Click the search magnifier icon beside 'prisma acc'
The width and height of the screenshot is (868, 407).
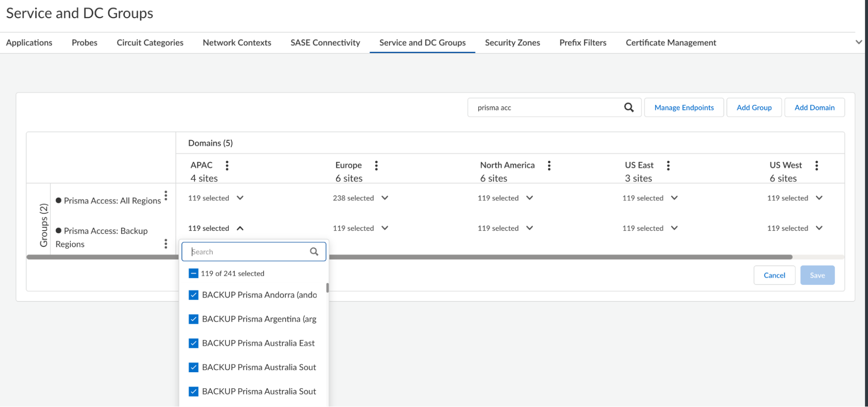pos(629,107)
